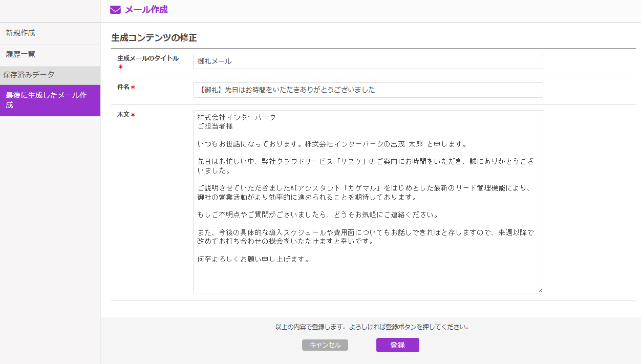
Task: Place cursor on 何卒よろしくお願い申し上げます line
Action: tap(253, 259)
